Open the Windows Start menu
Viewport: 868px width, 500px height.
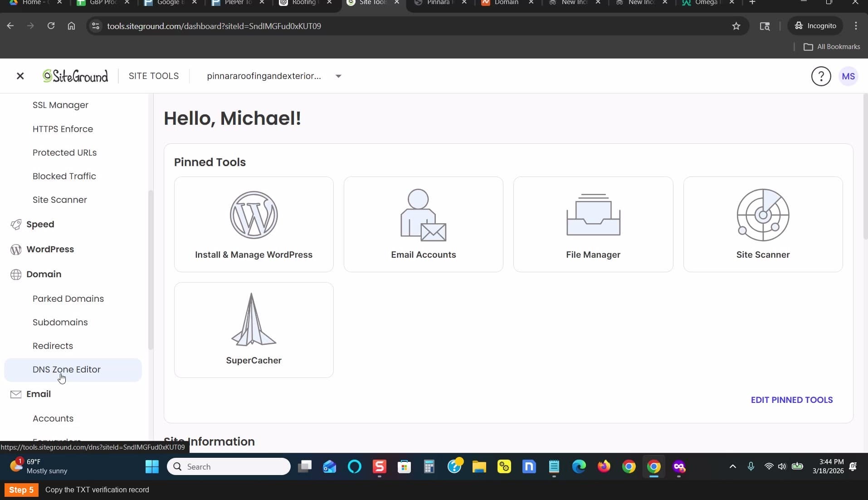152,466
